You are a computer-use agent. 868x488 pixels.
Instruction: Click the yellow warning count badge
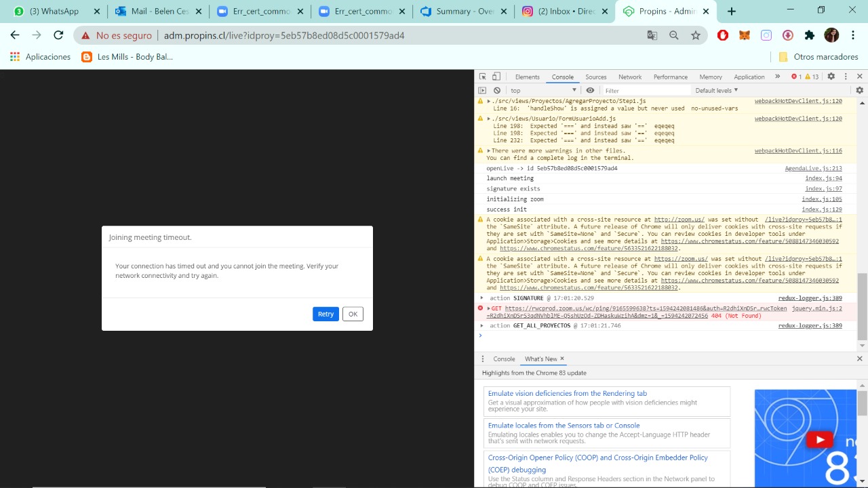[812, 77]
